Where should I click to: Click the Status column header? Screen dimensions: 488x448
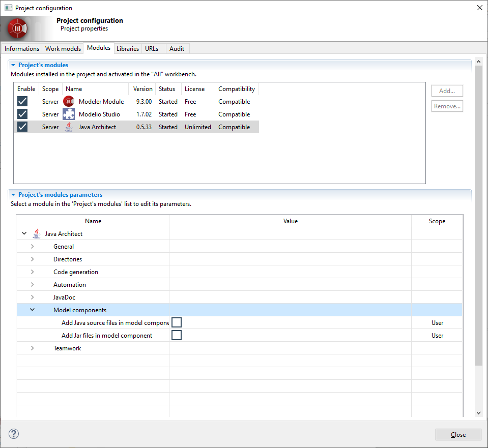click(168, 89)
